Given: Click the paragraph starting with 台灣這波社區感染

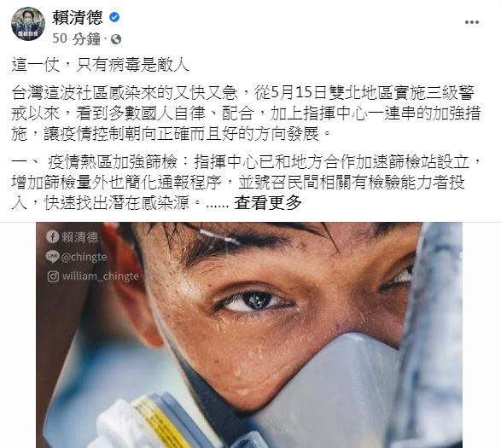Looking at the screenshot, I should 246,113.
